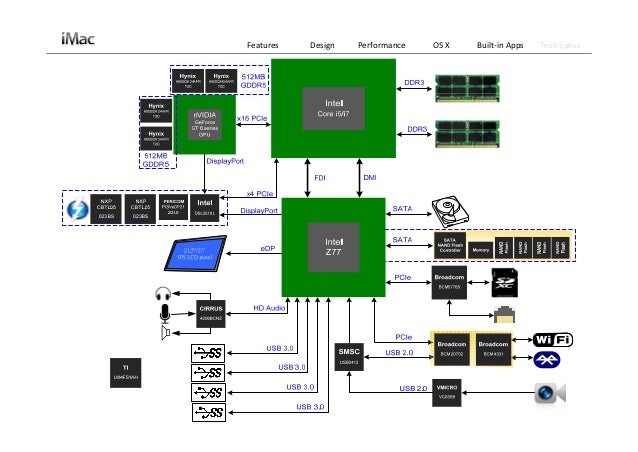The image size is (638, 452).
Task: Click the HD Audio label
Action: 269,308
